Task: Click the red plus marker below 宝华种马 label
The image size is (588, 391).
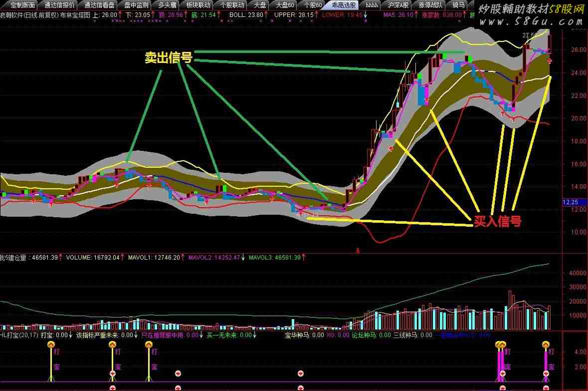Action: click(300, 374)
